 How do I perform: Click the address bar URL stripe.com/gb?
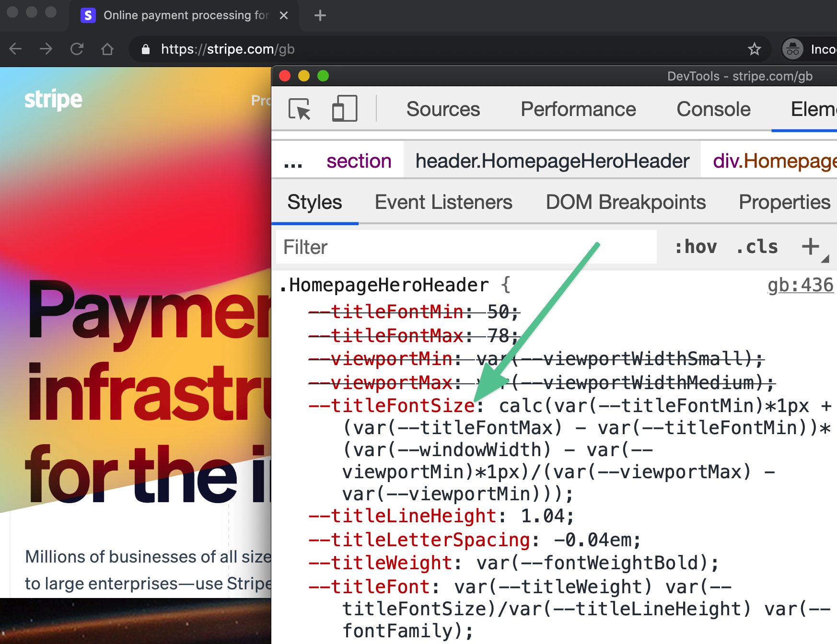(x=228, y=49)
